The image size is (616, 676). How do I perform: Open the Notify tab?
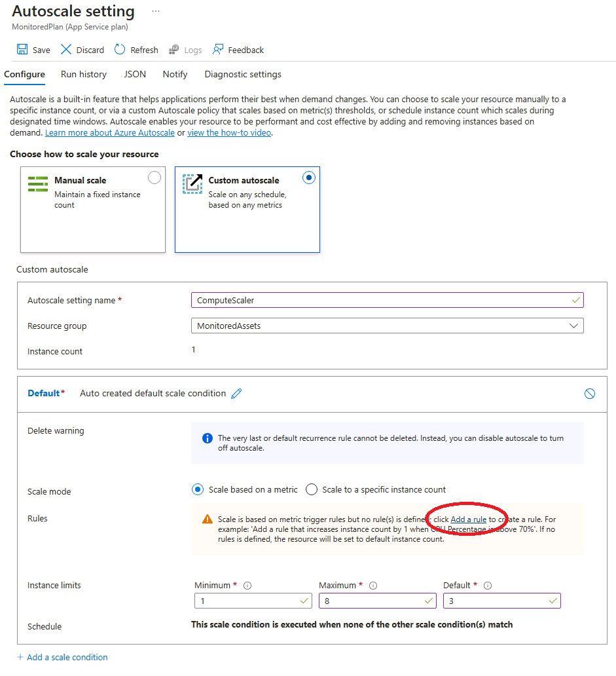pyautogui.click(x=175, y=74)
